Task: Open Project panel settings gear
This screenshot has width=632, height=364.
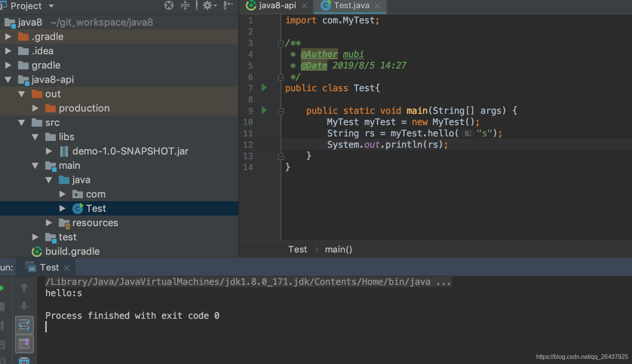Action: pyautogui.click(x=210, y=5)
